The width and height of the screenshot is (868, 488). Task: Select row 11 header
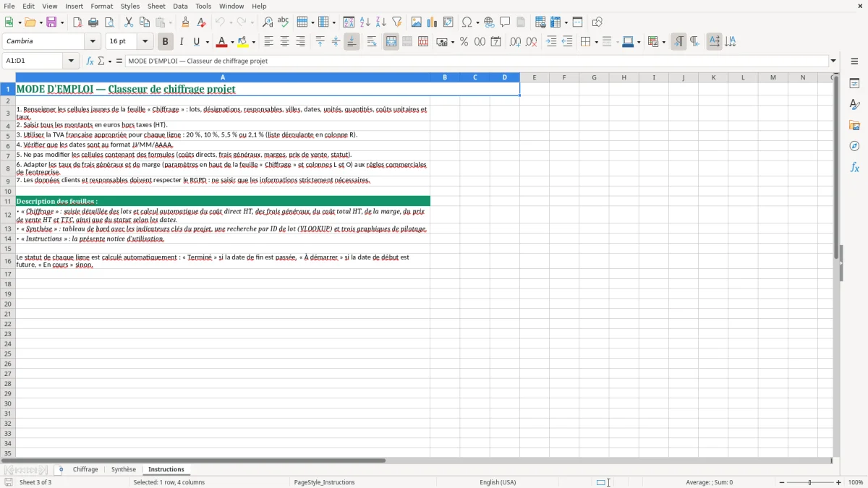coord(8,201)
